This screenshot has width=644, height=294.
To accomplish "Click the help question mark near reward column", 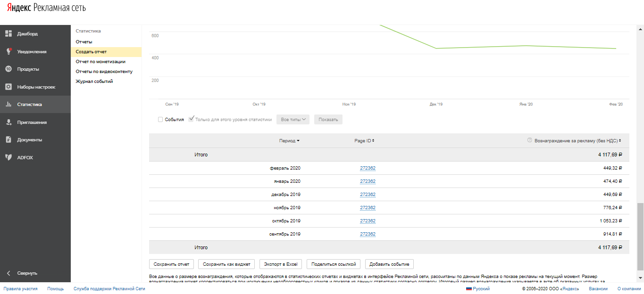I will 529,140.
